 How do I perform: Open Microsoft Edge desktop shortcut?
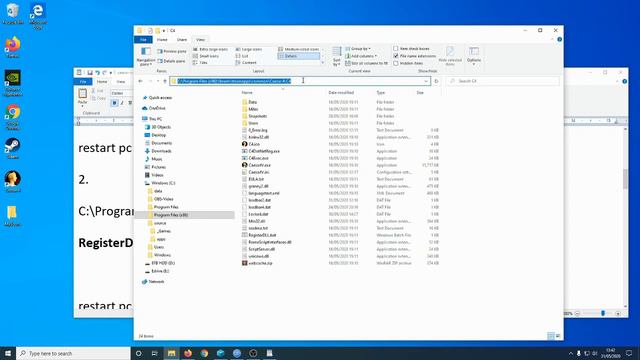[38, 16]
